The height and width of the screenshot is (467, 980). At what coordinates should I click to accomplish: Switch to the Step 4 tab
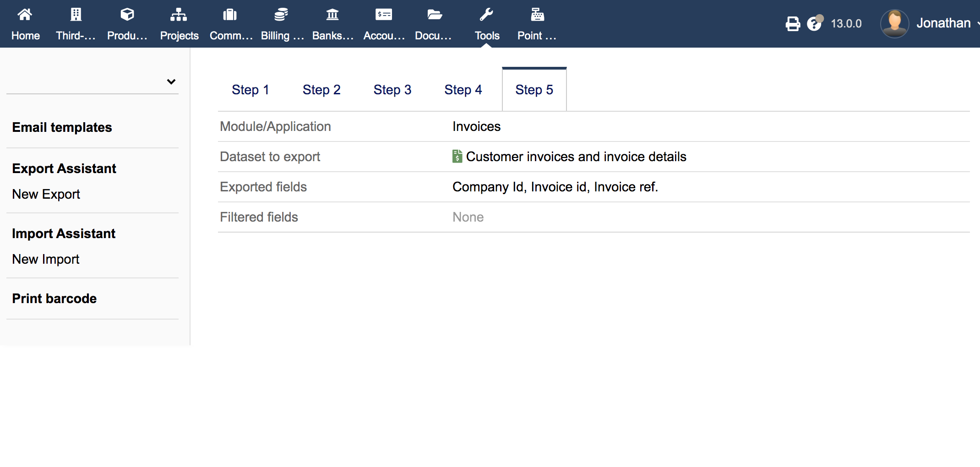463,90
